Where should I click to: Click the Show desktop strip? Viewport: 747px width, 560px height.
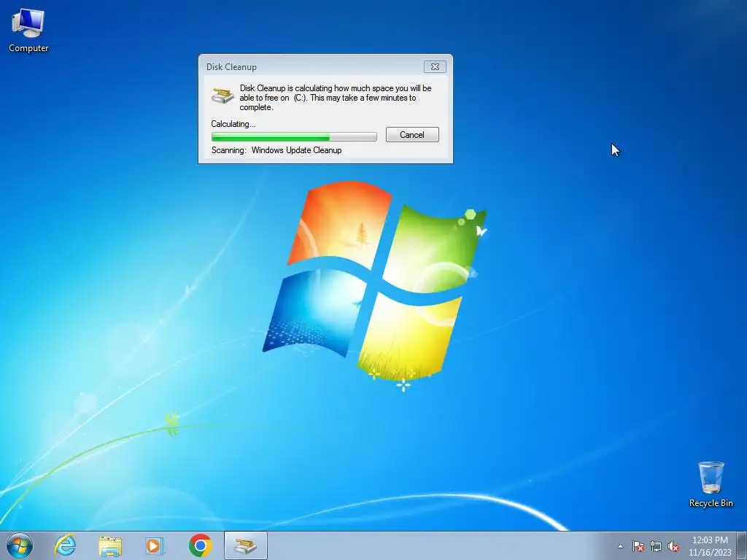(x=742, y=545)
